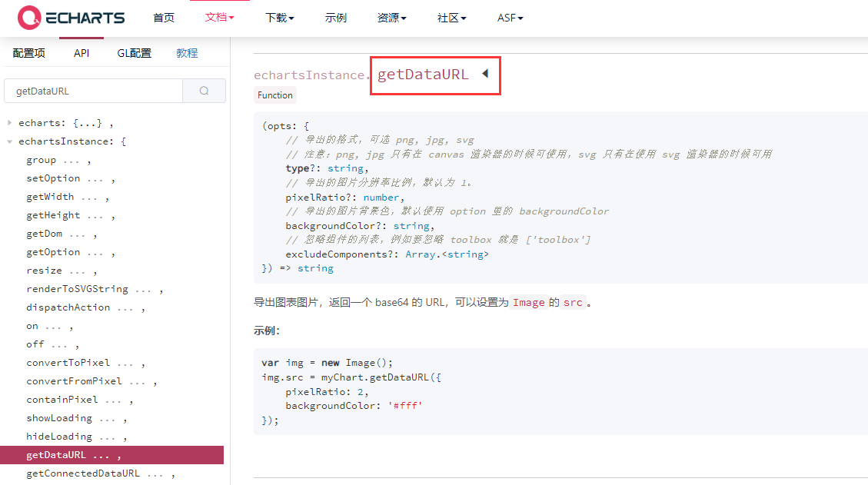Click the getDataURL search input field
The image size is (868, 485).
[94, 91]
